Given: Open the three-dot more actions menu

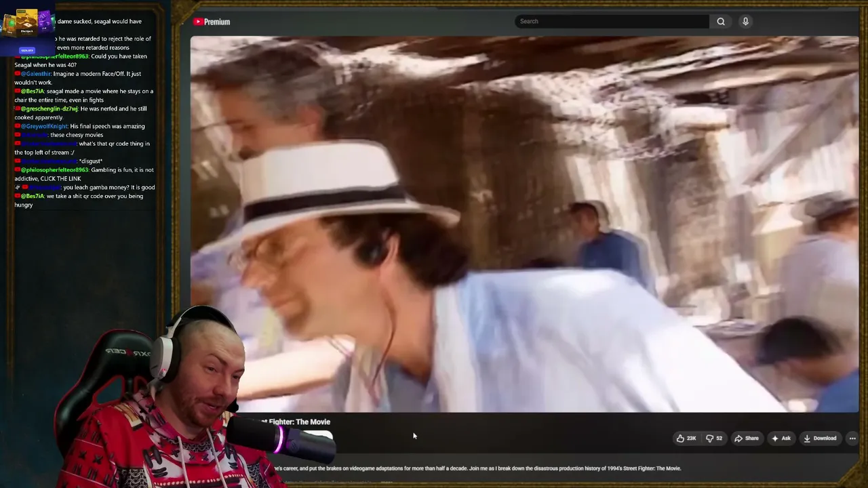Looking at the screenshot, I should (852, 438).
